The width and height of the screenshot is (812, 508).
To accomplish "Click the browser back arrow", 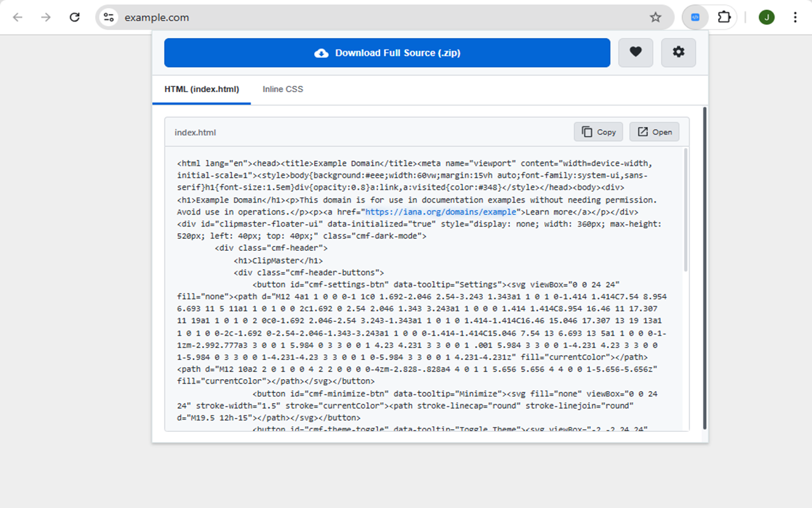I will click(18, 17).
